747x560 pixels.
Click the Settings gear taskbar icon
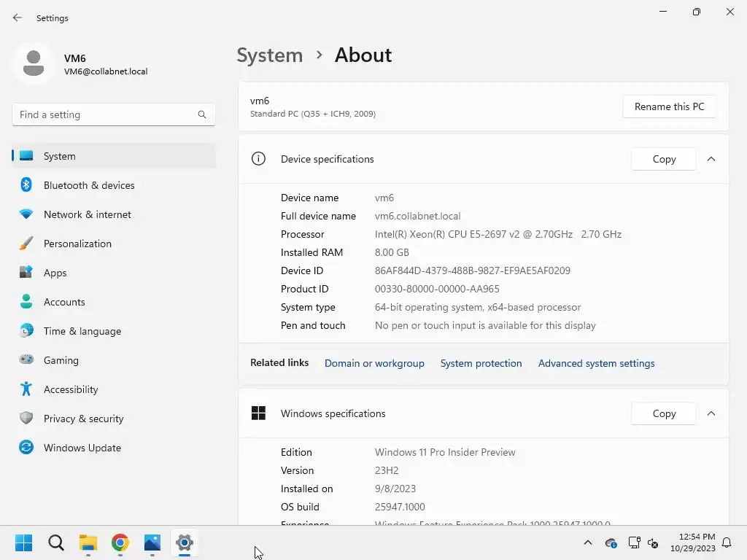click(185, 542)
